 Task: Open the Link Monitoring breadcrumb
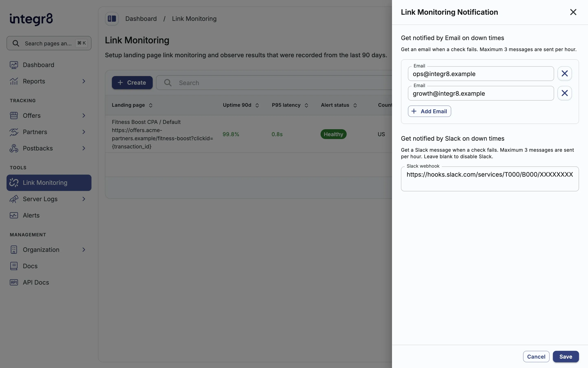pos(194,19)
